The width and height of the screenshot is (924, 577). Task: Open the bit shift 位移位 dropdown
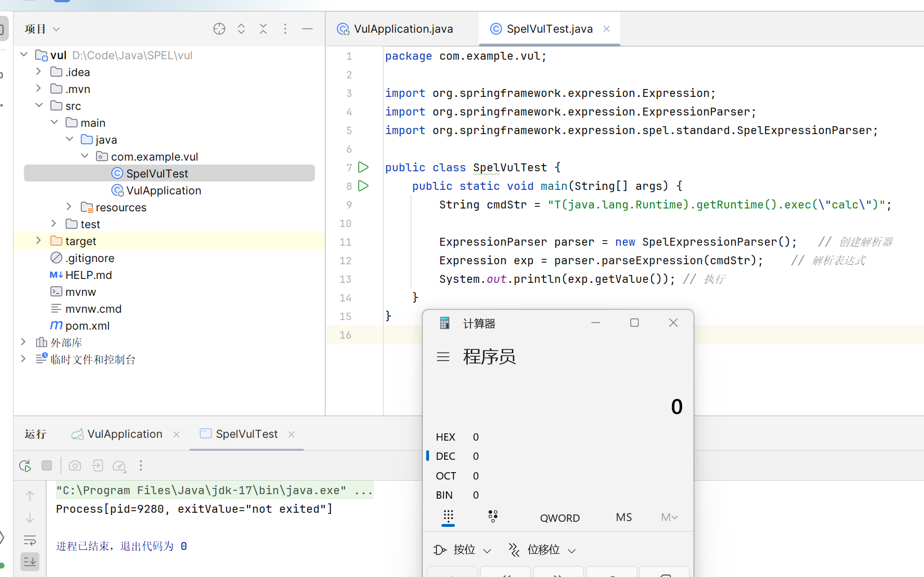pyautogui.click(x=542, y=550)
